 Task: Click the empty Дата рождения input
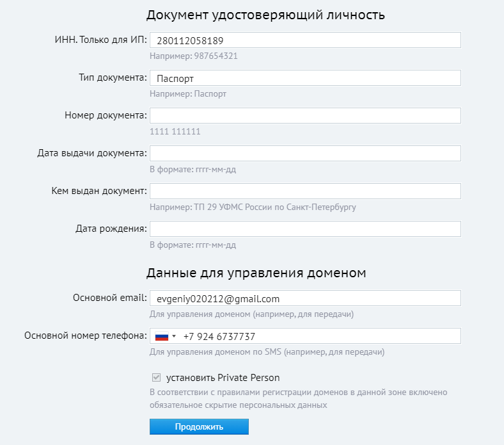pos(305,229)
